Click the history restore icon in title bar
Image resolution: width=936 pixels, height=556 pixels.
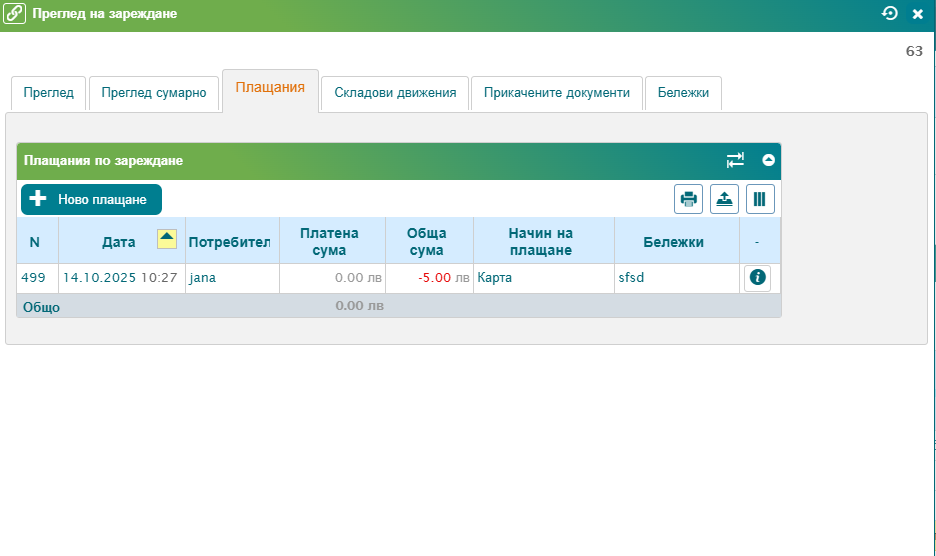pos(890,14)
